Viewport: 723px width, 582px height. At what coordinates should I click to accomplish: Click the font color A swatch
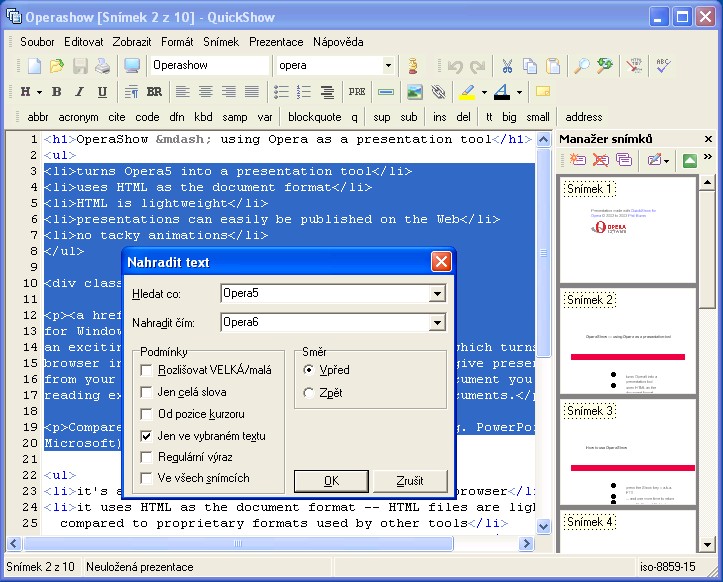[x=502, y=92]
